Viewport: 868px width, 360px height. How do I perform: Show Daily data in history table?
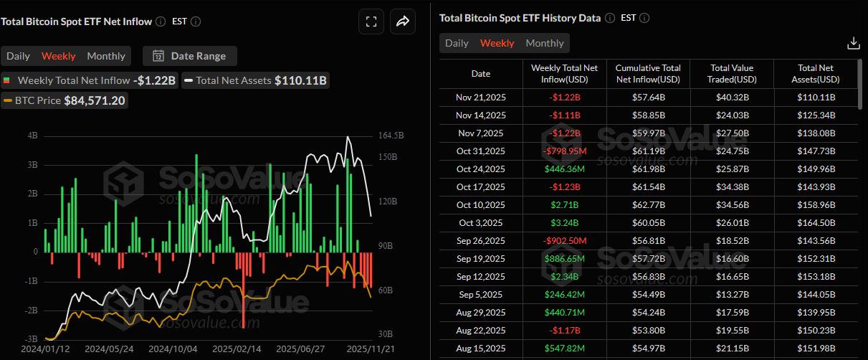(x=457, y=43)
